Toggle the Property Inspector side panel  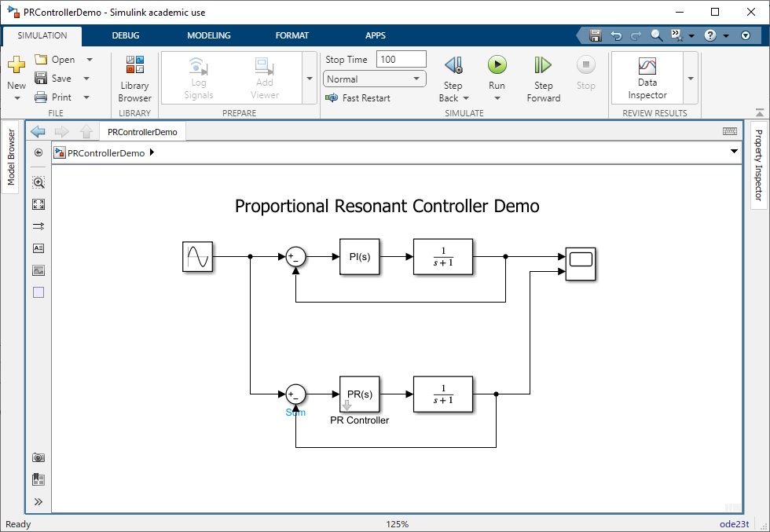[x=758, y=165]
